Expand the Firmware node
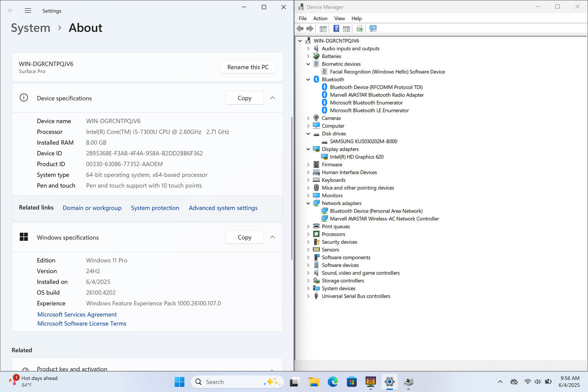 point(308,165)
